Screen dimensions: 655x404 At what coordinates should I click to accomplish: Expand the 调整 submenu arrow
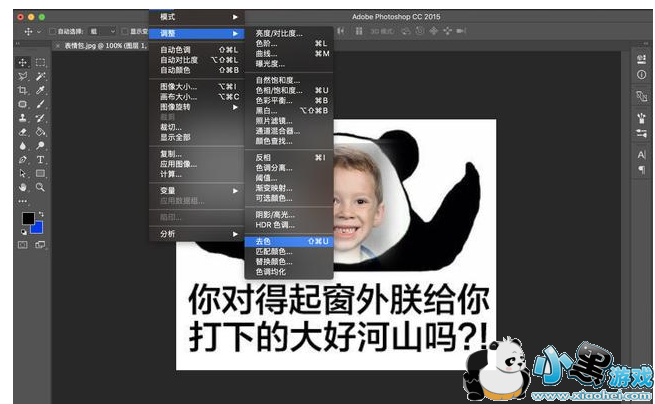(235, 33)
